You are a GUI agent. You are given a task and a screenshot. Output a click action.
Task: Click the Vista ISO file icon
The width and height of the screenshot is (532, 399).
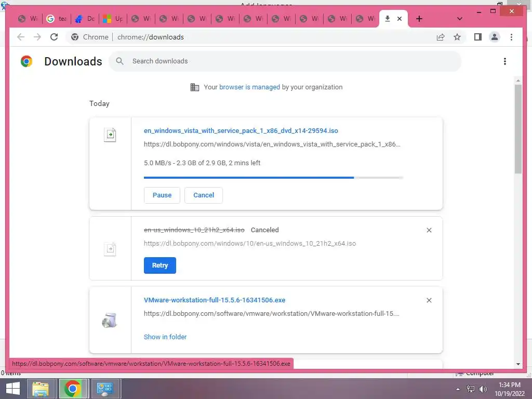click(x=110, y=135)
